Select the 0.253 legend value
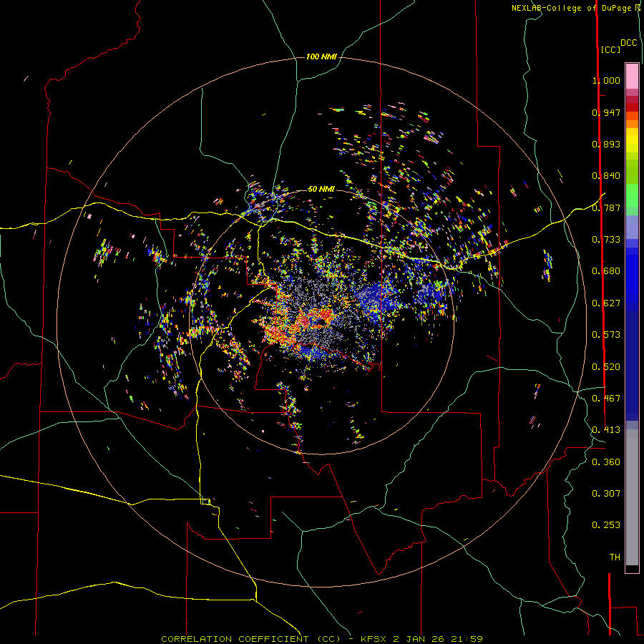The width and height of the screenshot is (644, 644). (x=606, y=525)
